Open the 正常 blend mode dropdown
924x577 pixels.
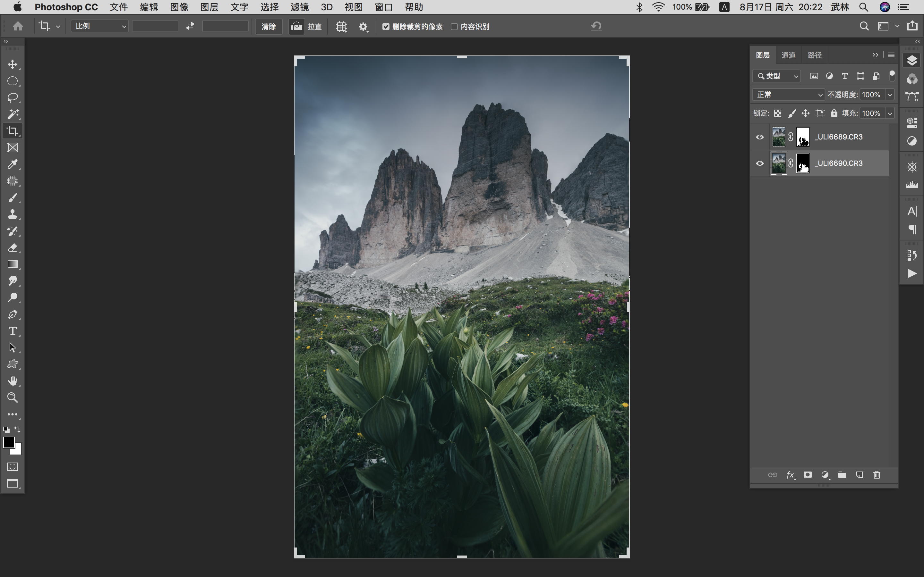tap(789, 95)
